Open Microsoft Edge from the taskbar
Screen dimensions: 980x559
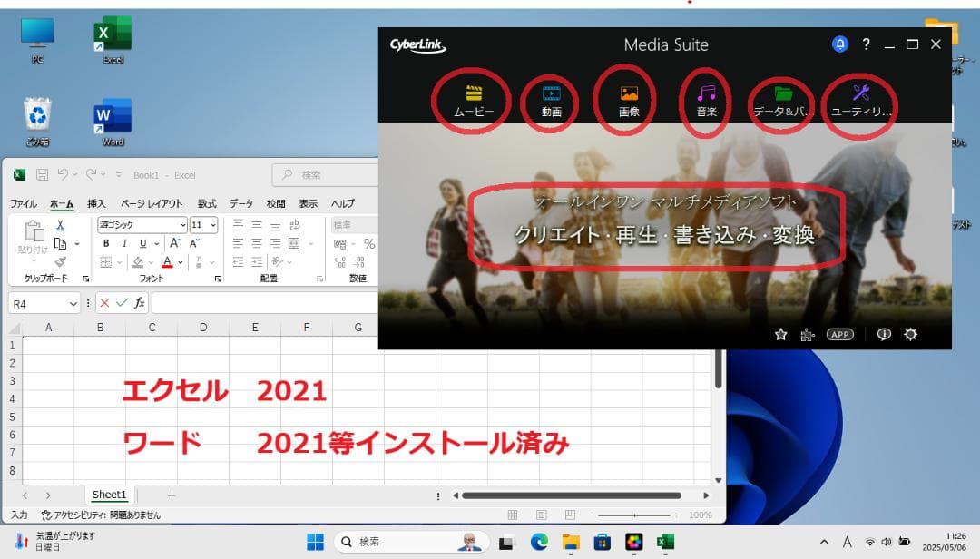[539, 542]
